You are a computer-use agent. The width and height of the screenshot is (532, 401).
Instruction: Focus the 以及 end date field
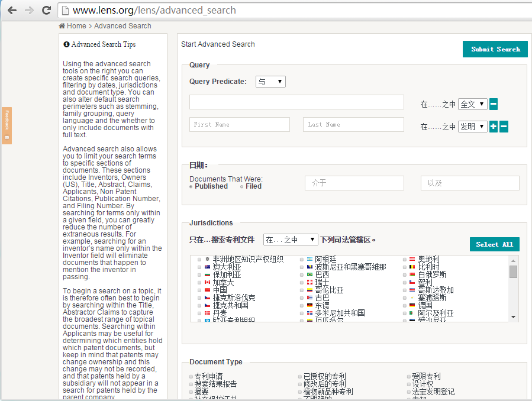click(x=470, y=183)
